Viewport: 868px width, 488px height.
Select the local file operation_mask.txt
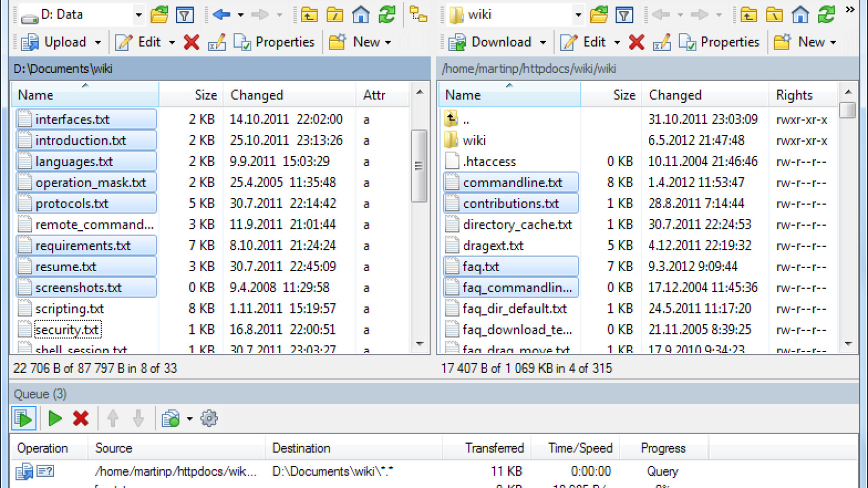86,183
